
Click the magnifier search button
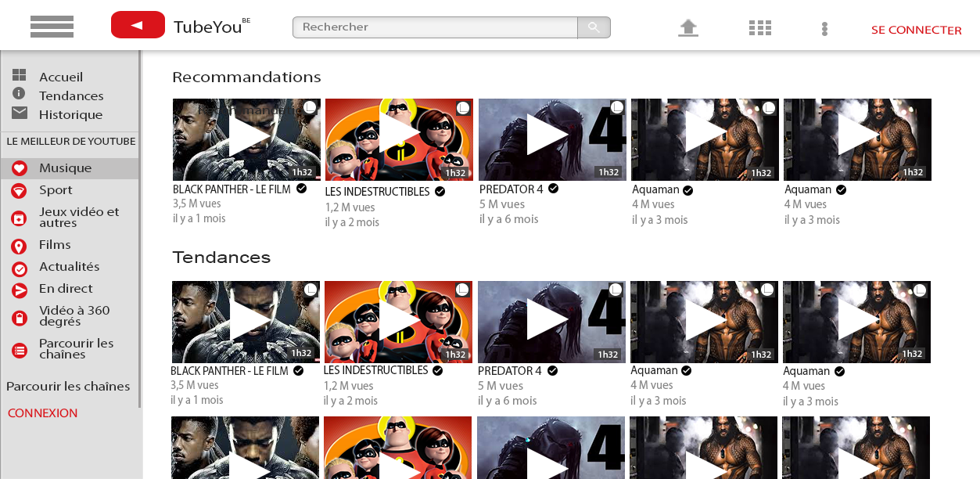(x=594, y=27)
